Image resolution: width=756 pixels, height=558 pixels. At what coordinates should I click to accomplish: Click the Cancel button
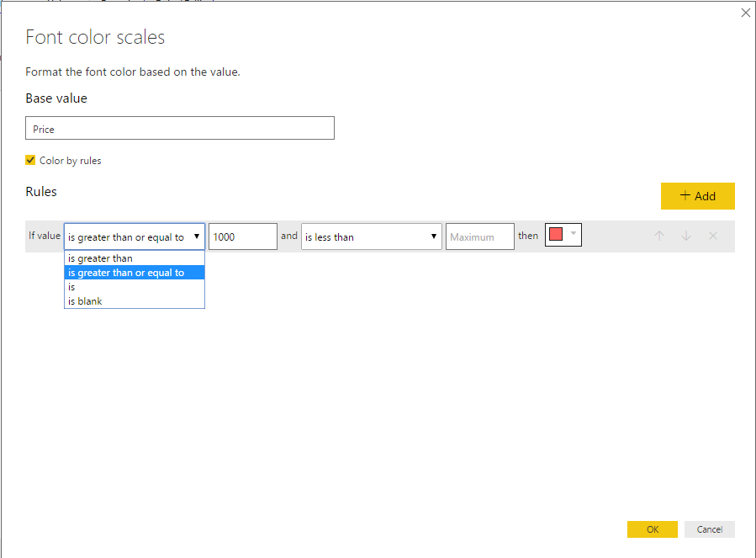pyautogui.click(x=709, y=529)
